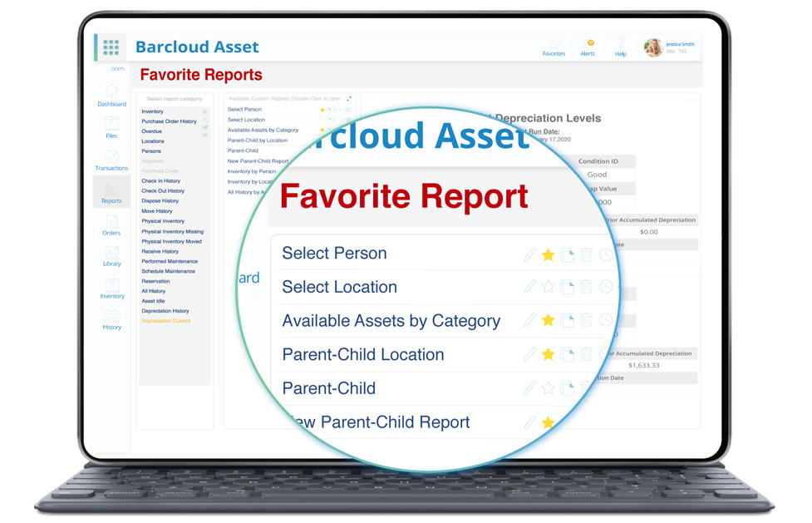Edit Parent-Child Location report via magnified pencil
Screen dimensions: 812x523
point(529,354)
